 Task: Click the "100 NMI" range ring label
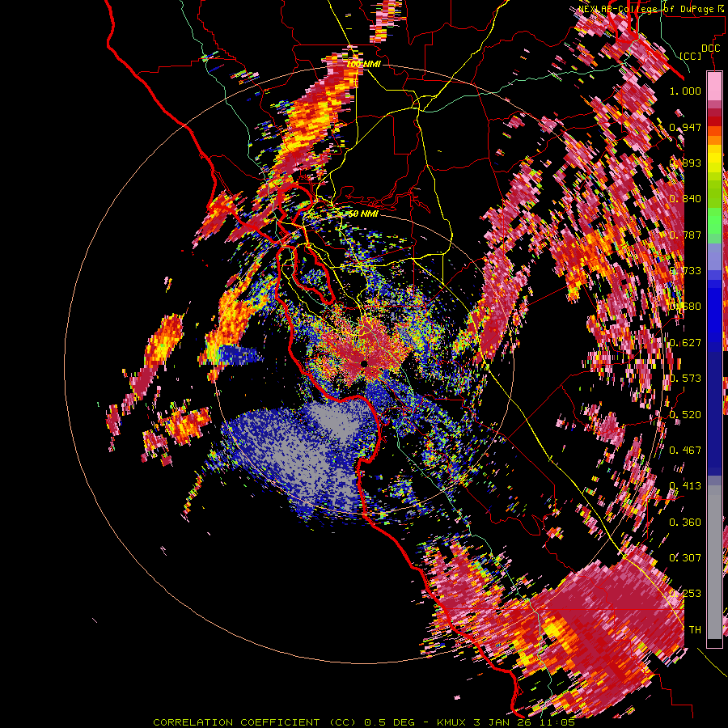pyautogui.click(x=363, y=64)
